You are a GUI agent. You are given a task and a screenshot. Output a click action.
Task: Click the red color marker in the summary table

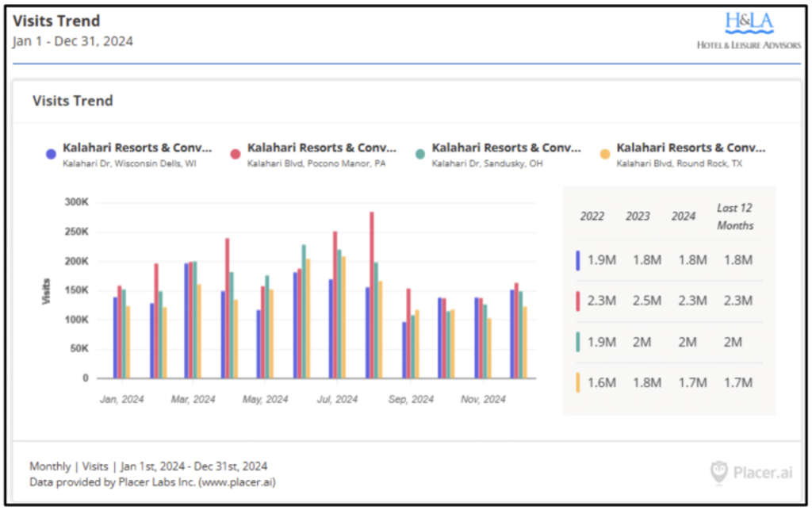click(x=578, y=301)
